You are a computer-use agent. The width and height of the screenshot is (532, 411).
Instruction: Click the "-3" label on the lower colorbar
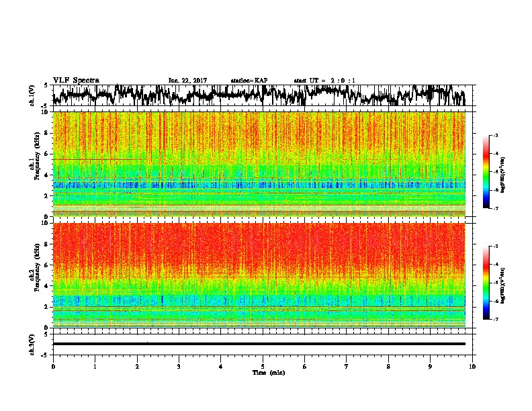click(496, 246)
